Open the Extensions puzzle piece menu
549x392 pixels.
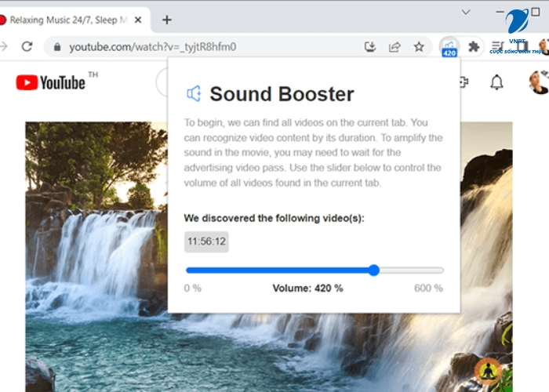(x=474, y=46)
